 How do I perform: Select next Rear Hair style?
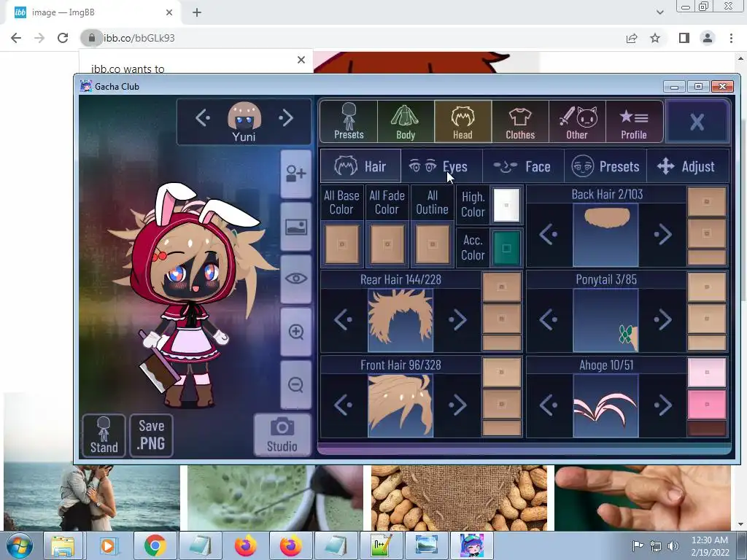(457, 320)
